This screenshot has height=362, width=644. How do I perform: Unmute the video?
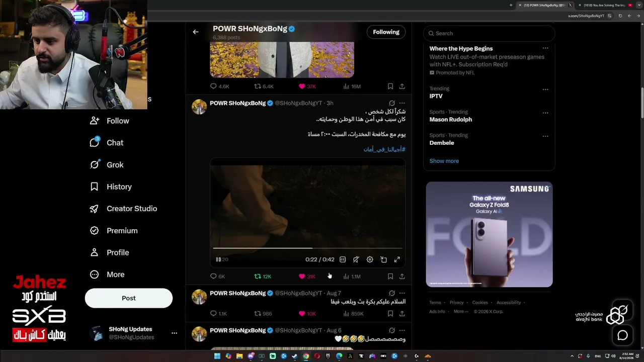coord(356,259)
